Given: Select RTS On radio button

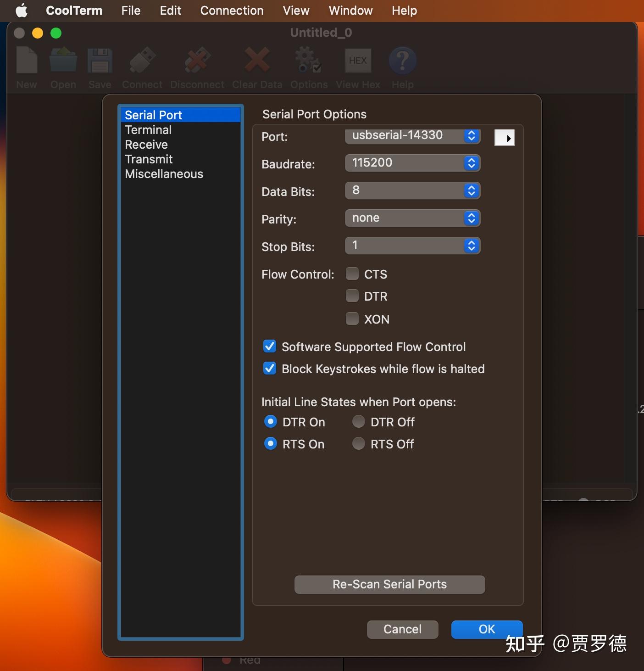Looking at the screenshot, I should tap(271, 443).
